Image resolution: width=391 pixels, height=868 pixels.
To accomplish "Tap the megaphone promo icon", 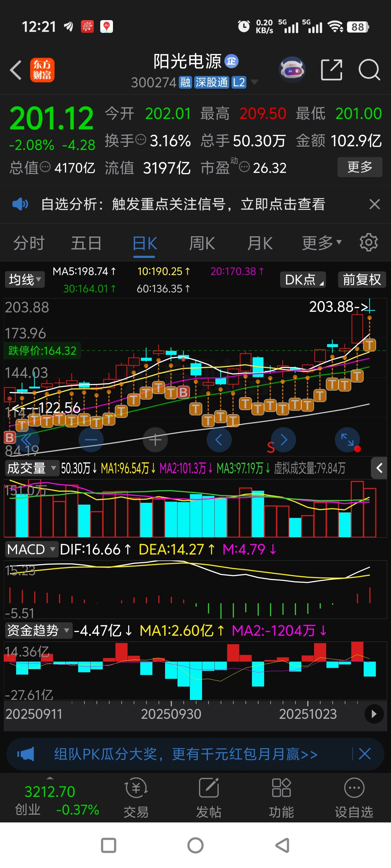I will pyautogui.click(x=26, y=754).
